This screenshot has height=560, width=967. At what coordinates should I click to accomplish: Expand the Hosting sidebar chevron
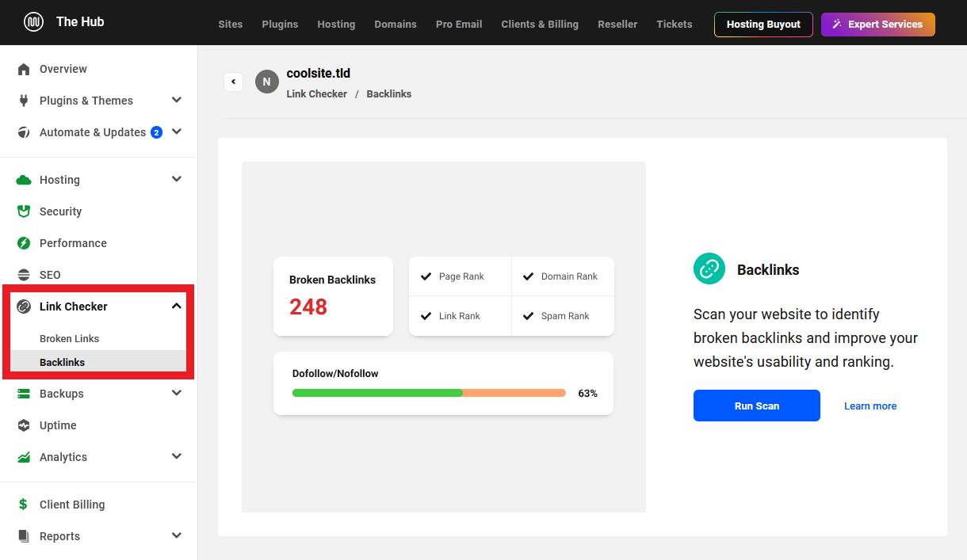(x=177, y=180)
